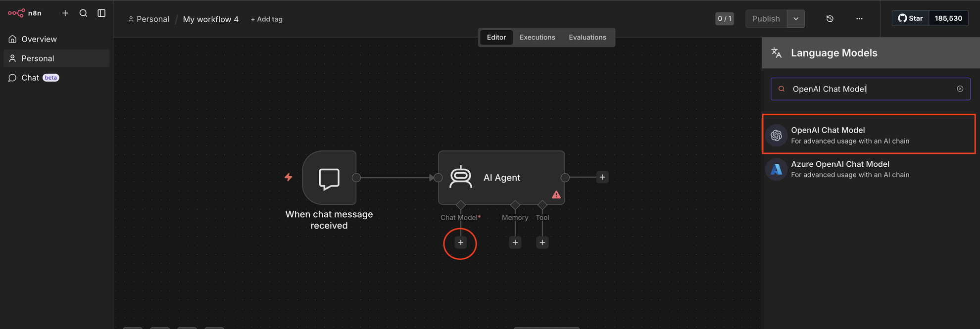Image resolution: width=980 pixels, height=329 pixels.
Task: Click the Tool diamond connector
Action: (542, 205)
